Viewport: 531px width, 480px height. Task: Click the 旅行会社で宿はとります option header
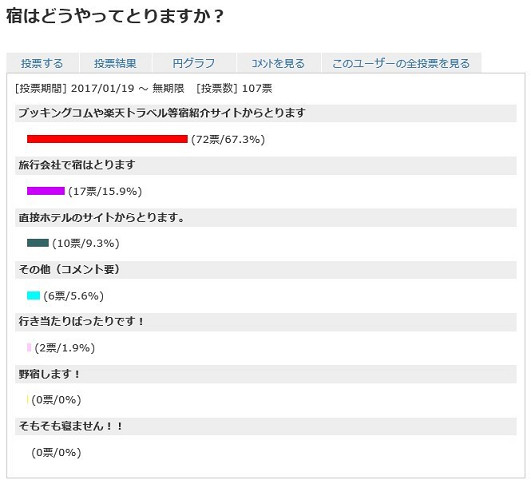click(x=266, y=165)
